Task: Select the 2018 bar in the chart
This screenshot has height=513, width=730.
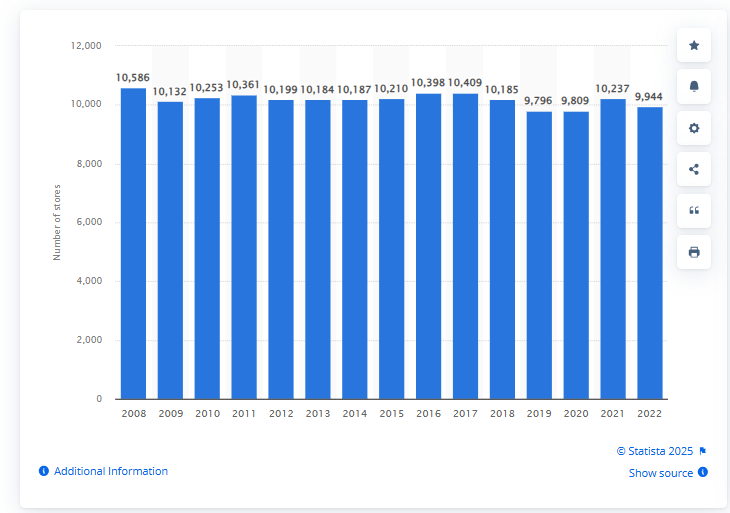Action: (x=502, y=250)
